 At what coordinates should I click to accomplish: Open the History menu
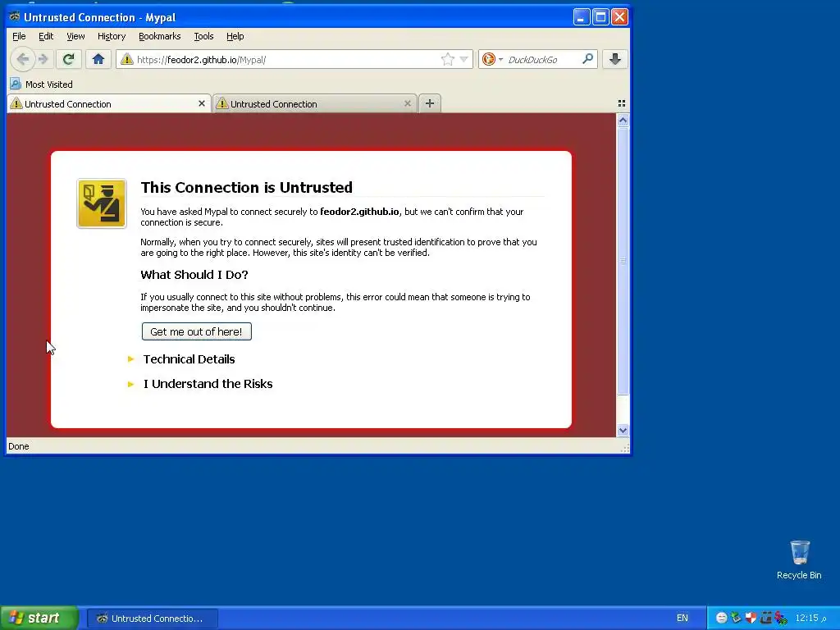point(112,36)
